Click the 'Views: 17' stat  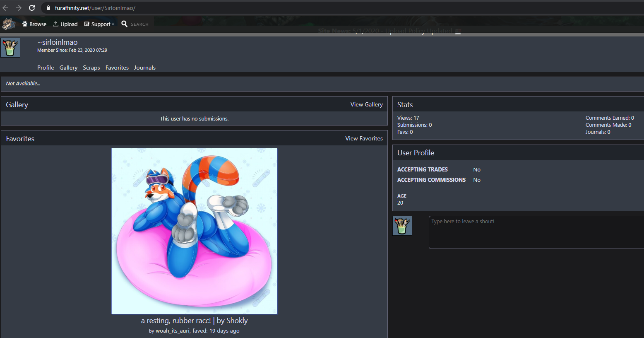pyautogui.click(x=408, y=118)
